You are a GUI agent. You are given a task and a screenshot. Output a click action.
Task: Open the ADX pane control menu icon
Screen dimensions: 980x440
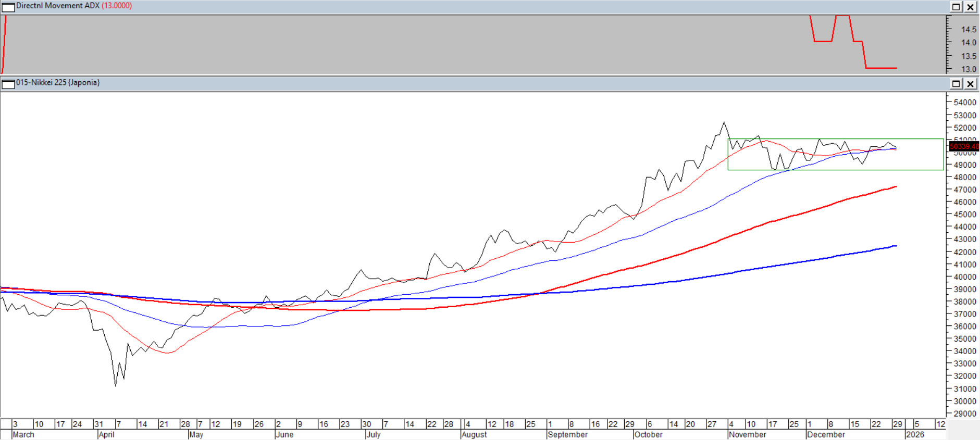8,7
